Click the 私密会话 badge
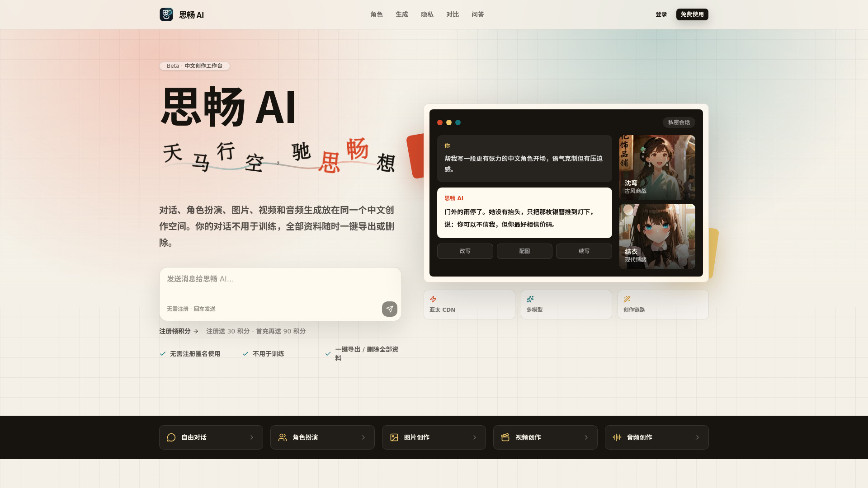The image size is (868, 488). [x=679, y=122]
